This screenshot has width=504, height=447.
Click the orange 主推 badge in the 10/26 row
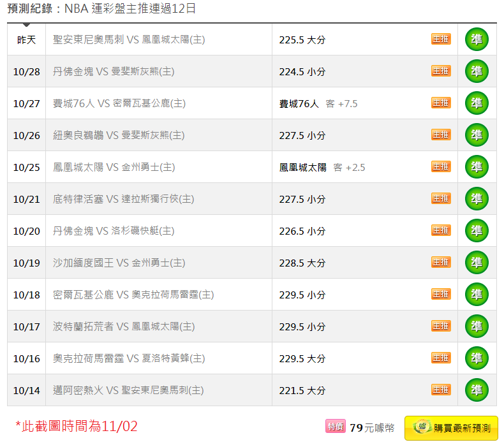click(441, 135)
